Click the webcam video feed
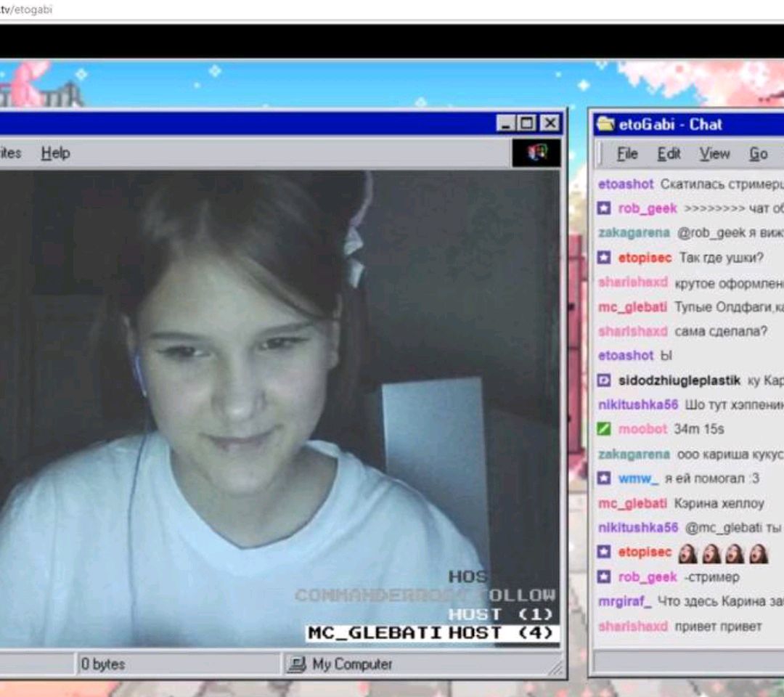 (280, 409)
